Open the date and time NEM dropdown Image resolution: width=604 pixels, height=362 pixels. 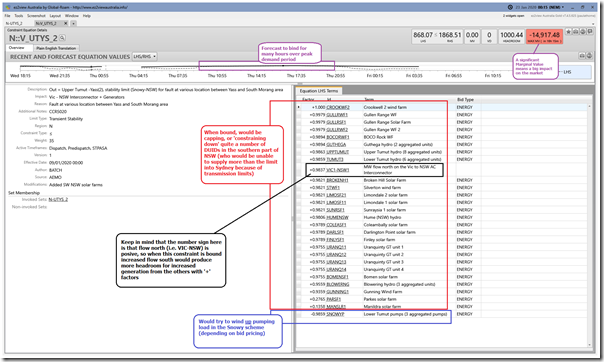tap(539, 7)
